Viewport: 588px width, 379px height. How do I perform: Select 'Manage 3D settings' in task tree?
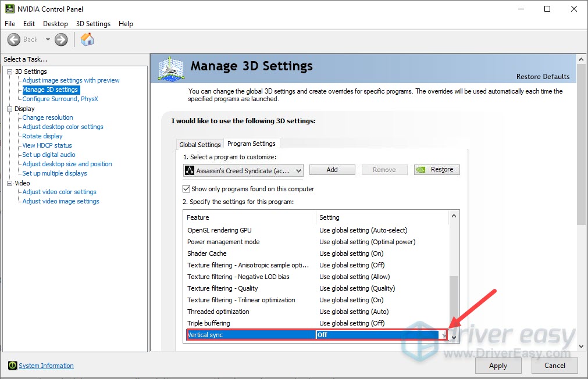[50, 90]
